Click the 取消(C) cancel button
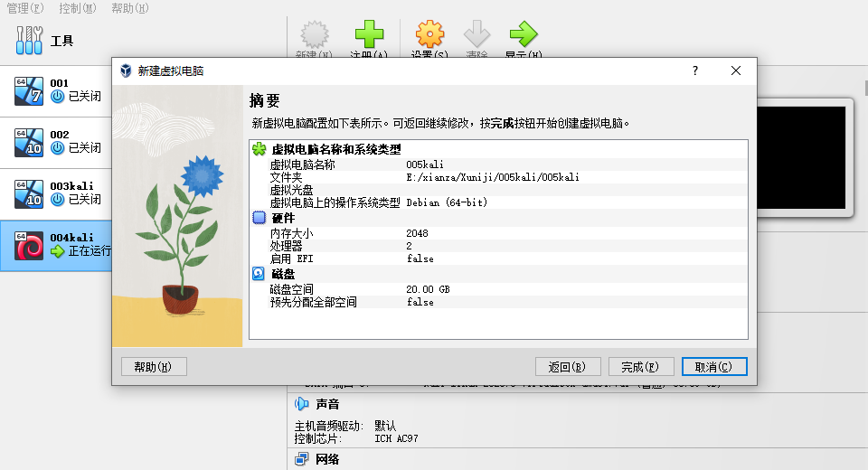The width and height of the screenshot is (868, 470). (714, 367)
